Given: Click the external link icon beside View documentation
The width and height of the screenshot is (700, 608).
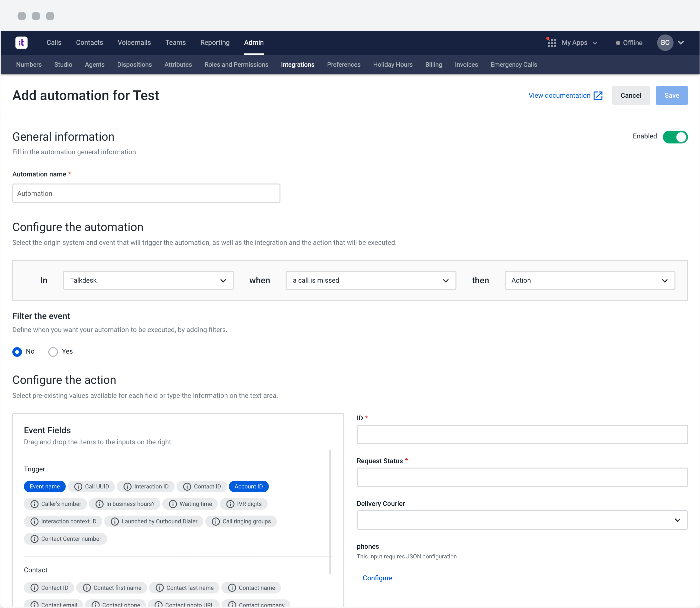Looking at the screenshot, I should coord(597,95).
